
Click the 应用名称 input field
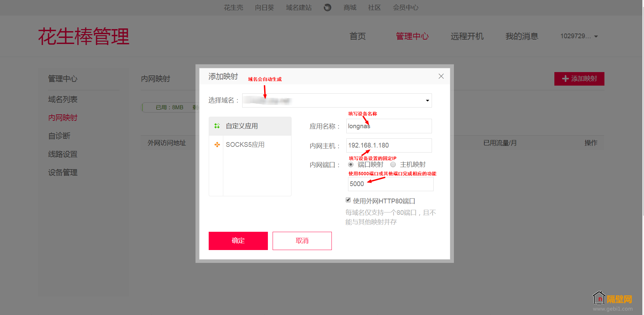tap(389, 126)
